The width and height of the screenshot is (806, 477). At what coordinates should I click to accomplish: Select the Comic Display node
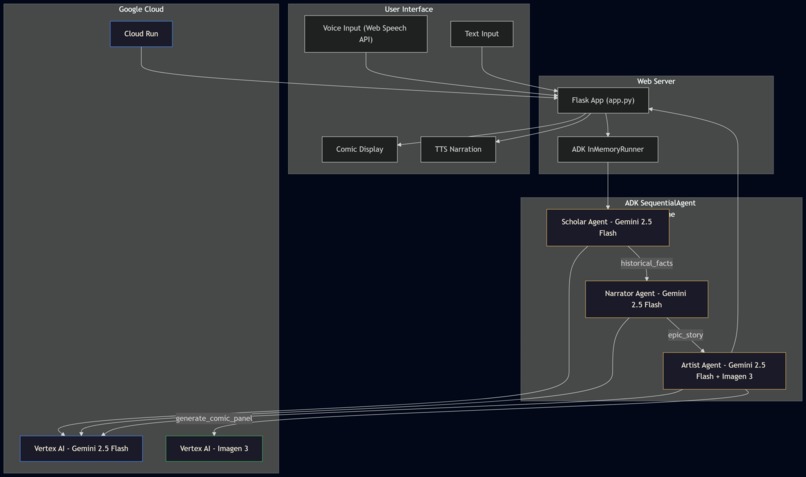click(360, 149)
